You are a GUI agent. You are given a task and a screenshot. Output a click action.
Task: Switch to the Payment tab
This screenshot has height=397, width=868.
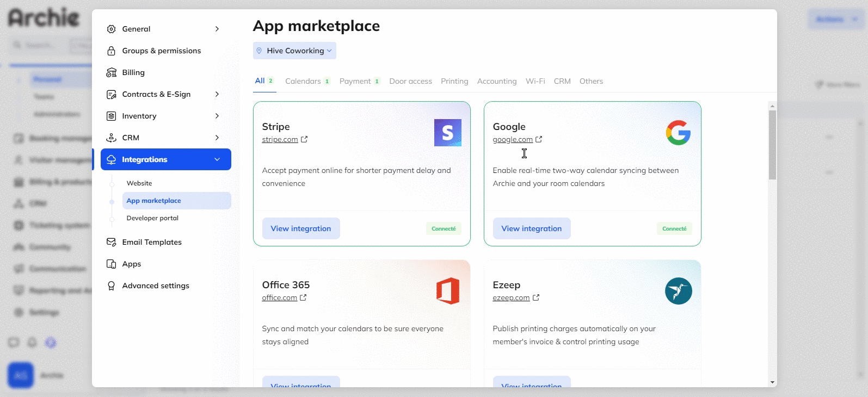[359, 81]
